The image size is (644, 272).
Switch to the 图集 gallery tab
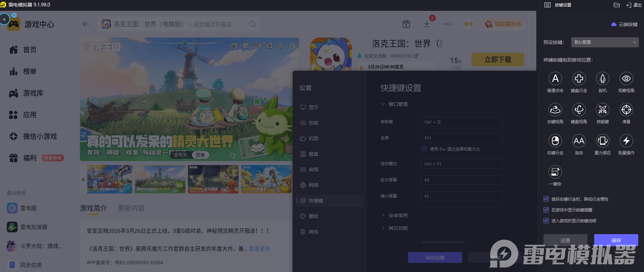click(x=200, y=155)
